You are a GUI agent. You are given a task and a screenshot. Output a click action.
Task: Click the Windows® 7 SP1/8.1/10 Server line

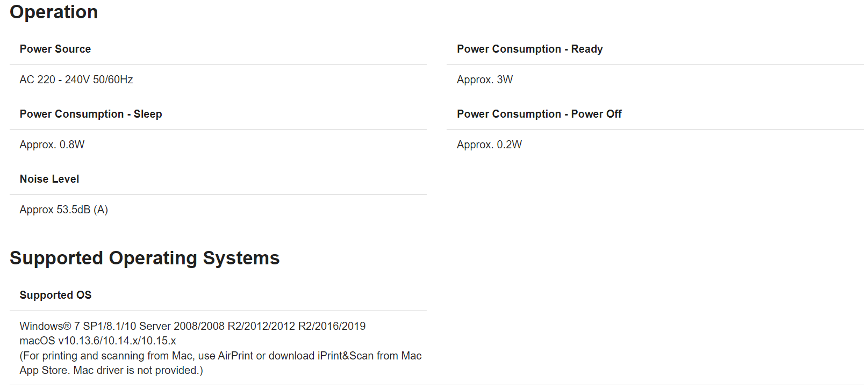[x=107, y=326]
